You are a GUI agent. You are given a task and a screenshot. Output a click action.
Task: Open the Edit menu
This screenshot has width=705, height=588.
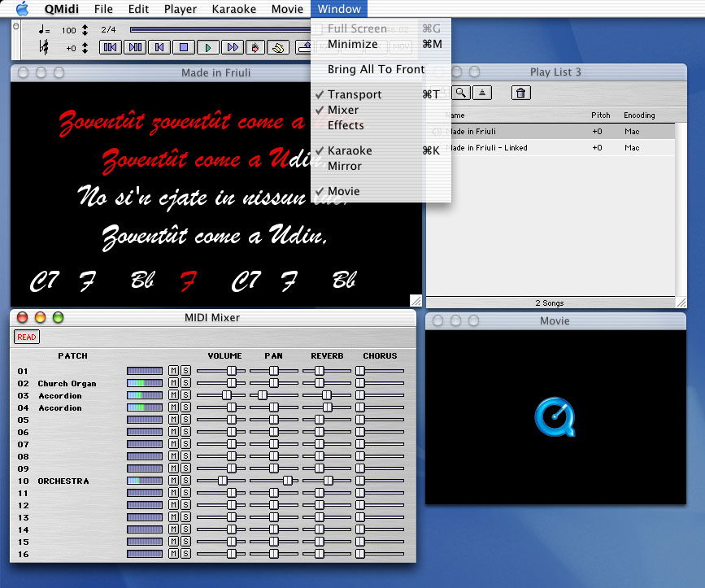click(138, 9)
